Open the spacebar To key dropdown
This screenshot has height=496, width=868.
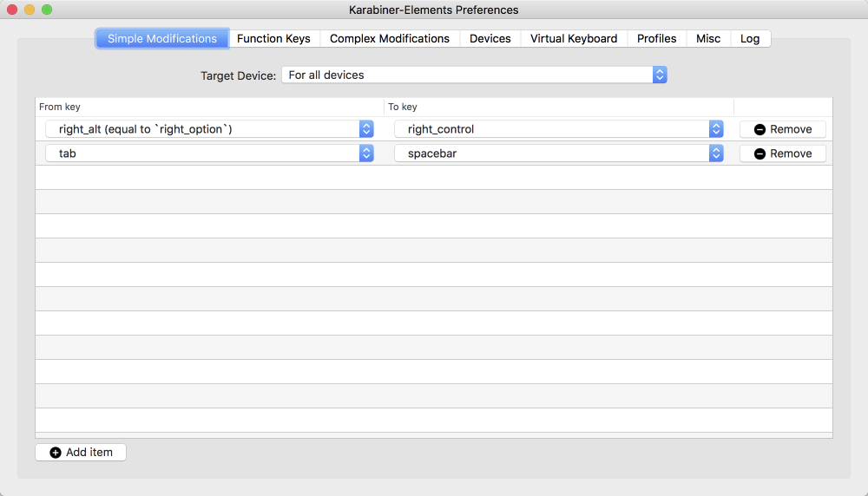tap(558, 153)
